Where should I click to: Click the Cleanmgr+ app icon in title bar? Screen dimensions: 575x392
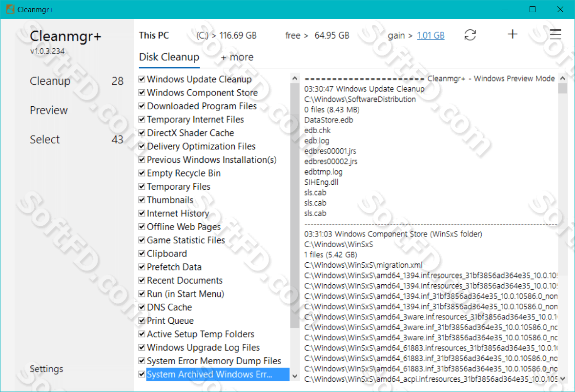pos(10,10)
